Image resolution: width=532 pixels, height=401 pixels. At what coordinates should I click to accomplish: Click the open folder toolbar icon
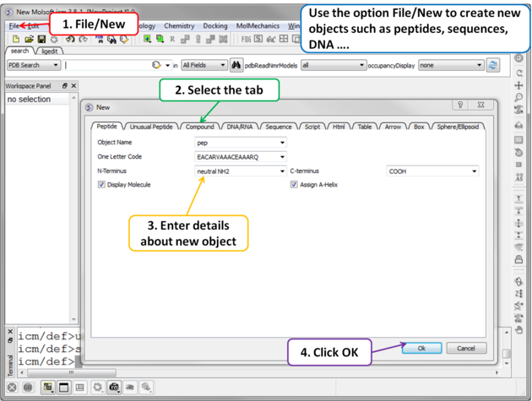[x=29, y=40]
